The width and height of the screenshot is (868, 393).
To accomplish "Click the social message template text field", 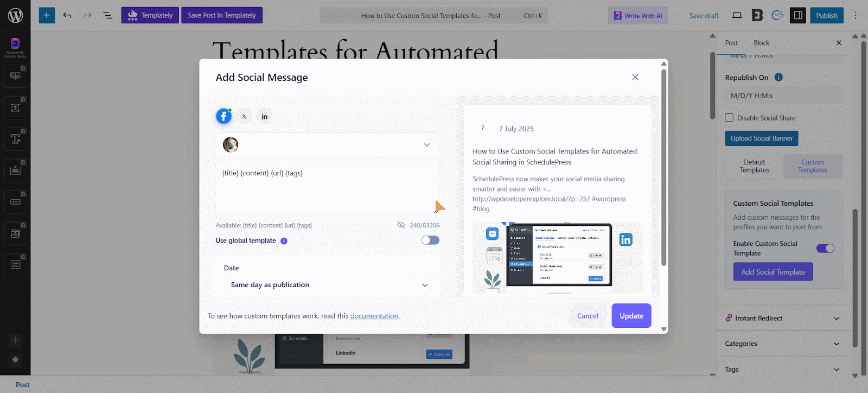I will coord(327,187).
